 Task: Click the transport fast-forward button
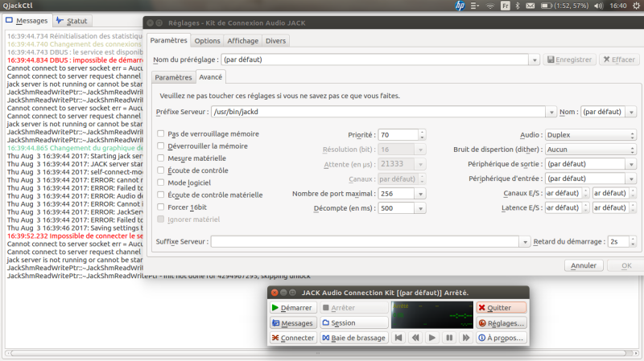pyautogui.click(x=466, y=338)
